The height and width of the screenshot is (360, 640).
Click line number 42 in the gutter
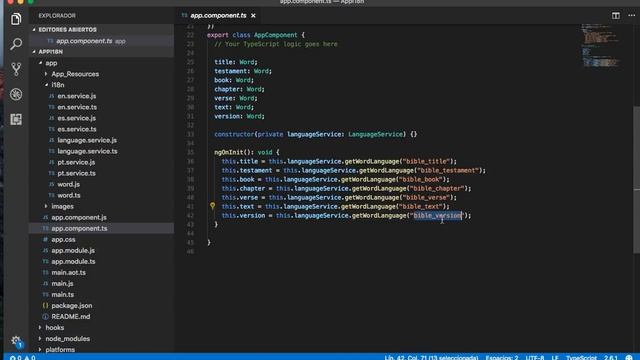point(190,216)
